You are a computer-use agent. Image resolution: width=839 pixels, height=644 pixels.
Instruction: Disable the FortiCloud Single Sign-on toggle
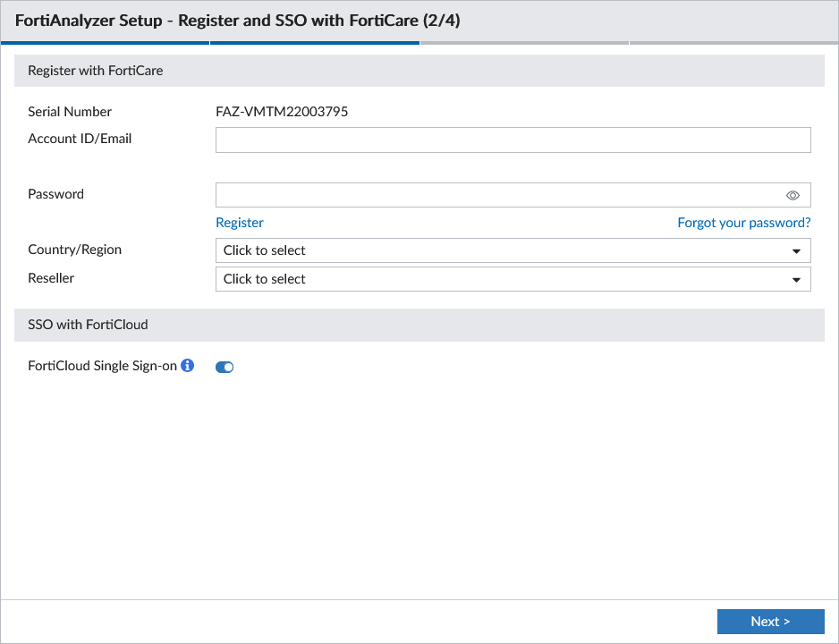tap(225, 367)
